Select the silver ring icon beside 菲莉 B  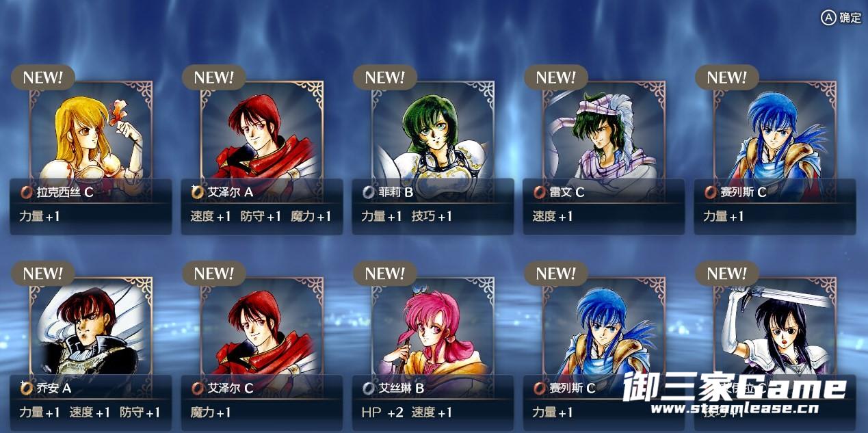pyautogui.click(x=368, y=192)
